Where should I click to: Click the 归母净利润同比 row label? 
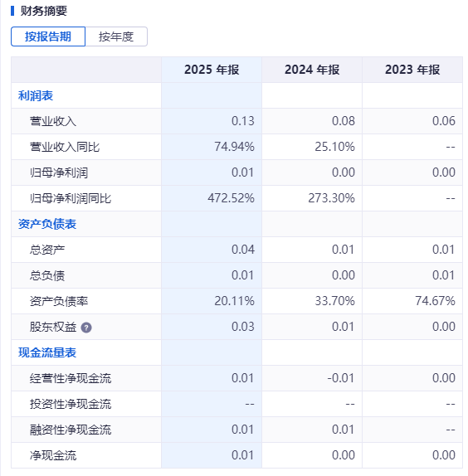pos(71,198)
